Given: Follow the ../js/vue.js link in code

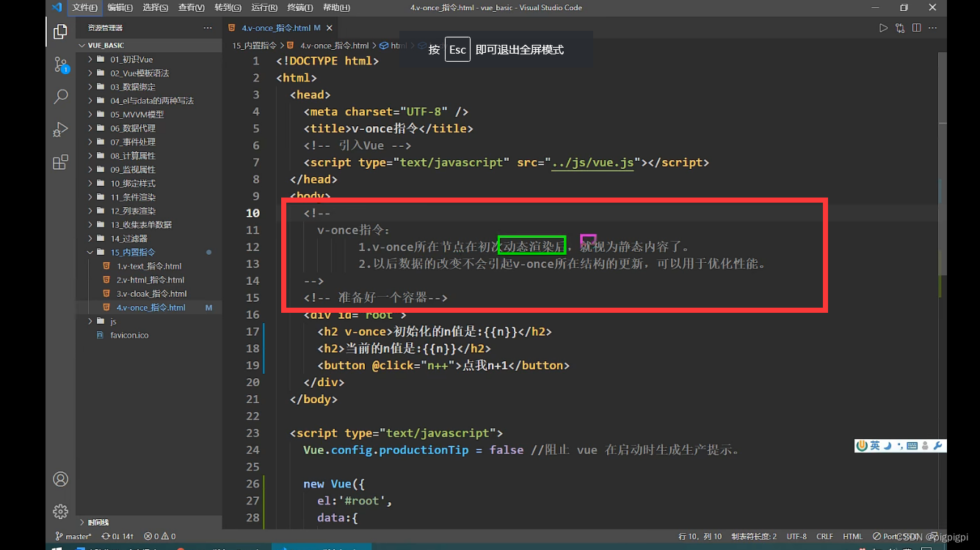Looking at the screenshot, I should [x=592, y=162].
